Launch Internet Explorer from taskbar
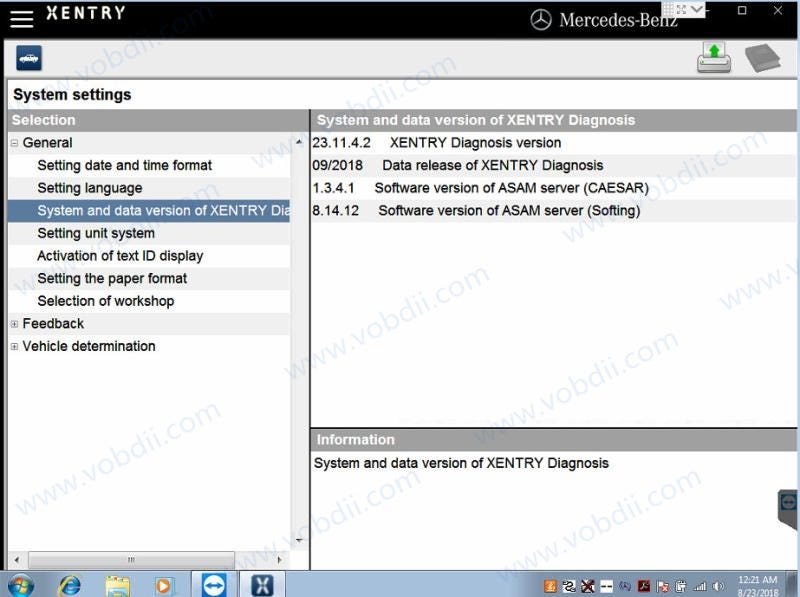Viewport: 800px width, 597px height. pos(69,585)
